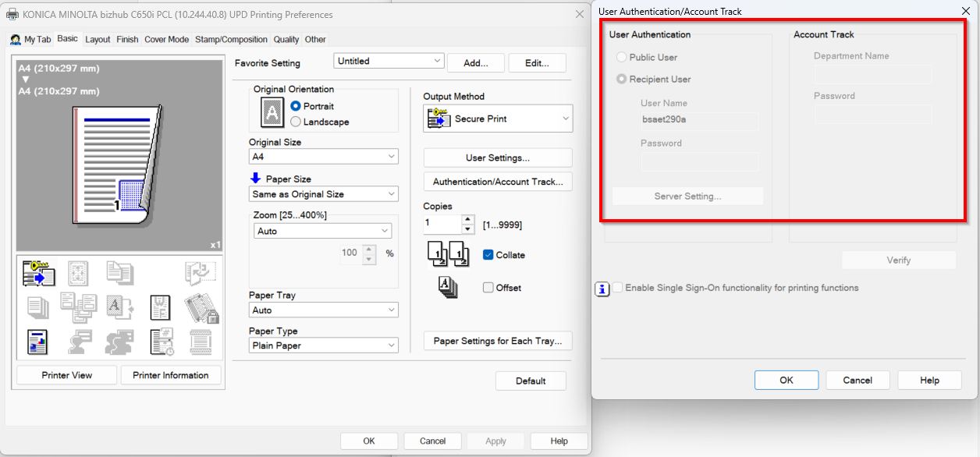Switch to the Cover Mode tab
Image resolution: width=980 pixels, height=457 pixels.
[x=166, y=39]
